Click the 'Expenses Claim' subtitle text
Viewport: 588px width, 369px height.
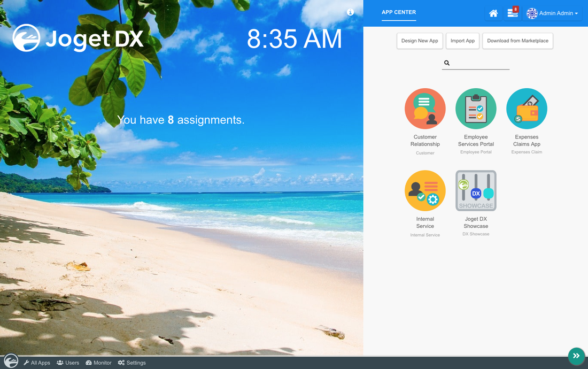[x=527, y=152]
